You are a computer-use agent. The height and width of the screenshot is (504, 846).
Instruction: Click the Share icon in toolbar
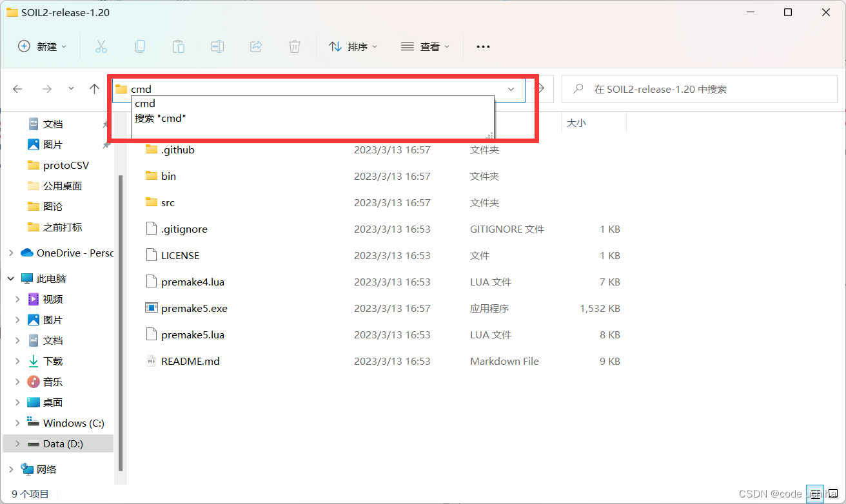point(256,46)
